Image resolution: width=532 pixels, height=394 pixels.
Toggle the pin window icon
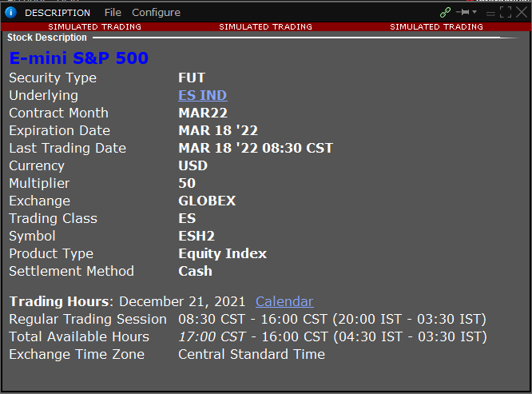[463, 12]
